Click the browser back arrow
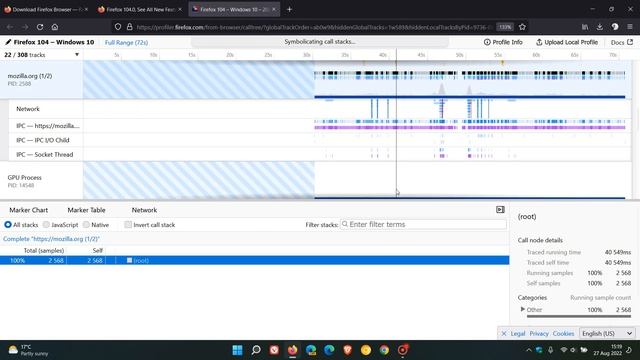 click(10, 27)
